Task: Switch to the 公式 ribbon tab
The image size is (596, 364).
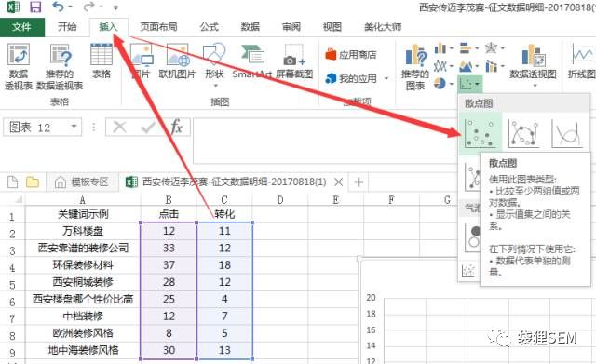Action: (209, 27)
